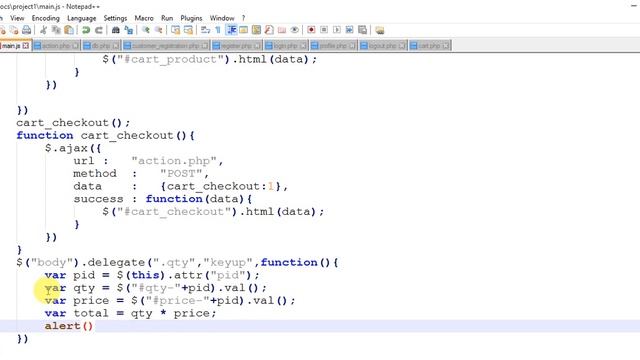The height and width of the screenshot is (360, 640).
Task: Close the register.php tab
Action: pos(258,46)
